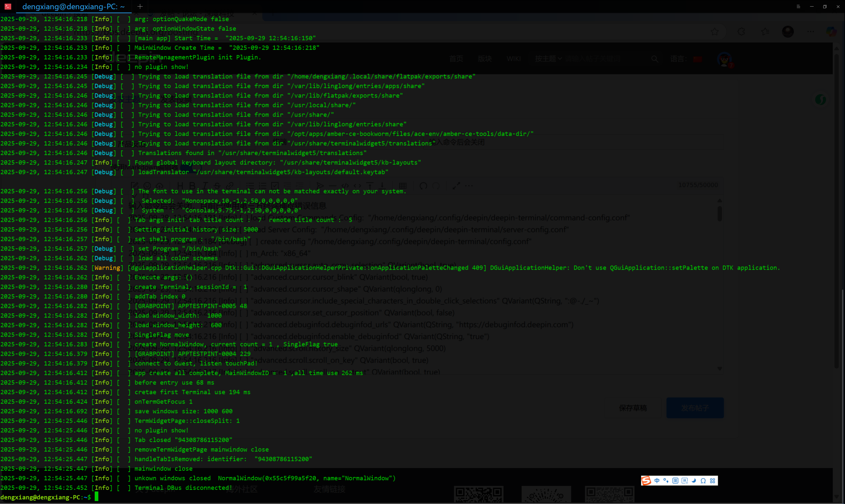This screenshot has height=504, width=845.
Task: Click line 'mainwindow close'
Action: pyautogui.click(x=163, y=469)
